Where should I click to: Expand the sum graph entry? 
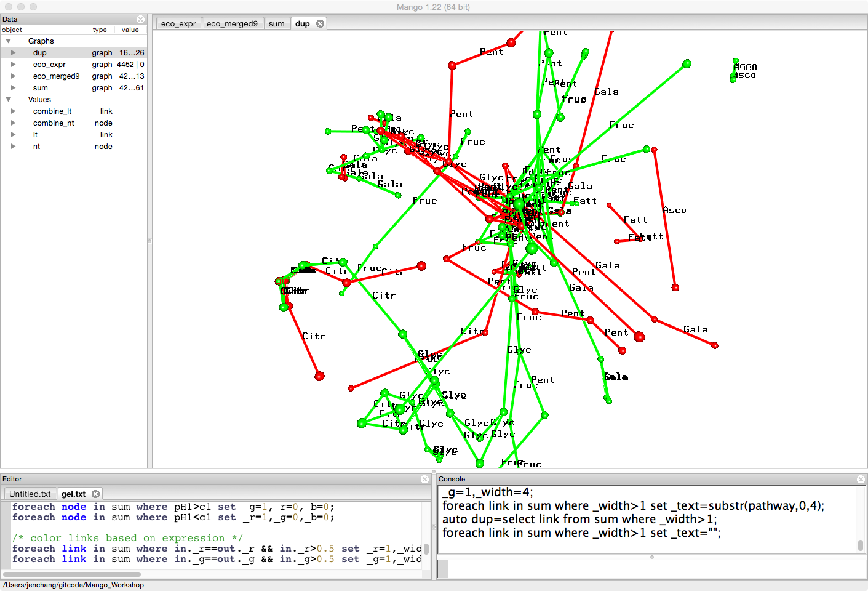(13, 88)
